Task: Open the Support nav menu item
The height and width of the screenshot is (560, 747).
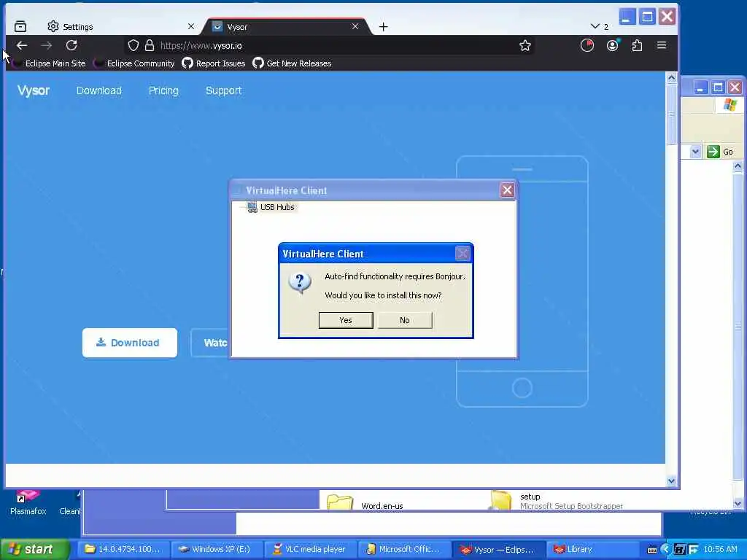Action: (223, 90)
